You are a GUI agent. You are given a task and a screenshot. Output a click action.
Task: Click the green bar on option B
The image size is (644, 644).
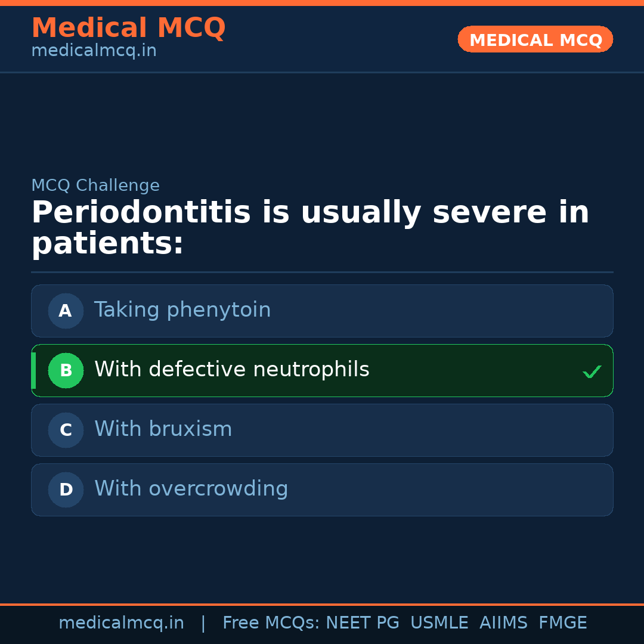(x=33, y=370)
